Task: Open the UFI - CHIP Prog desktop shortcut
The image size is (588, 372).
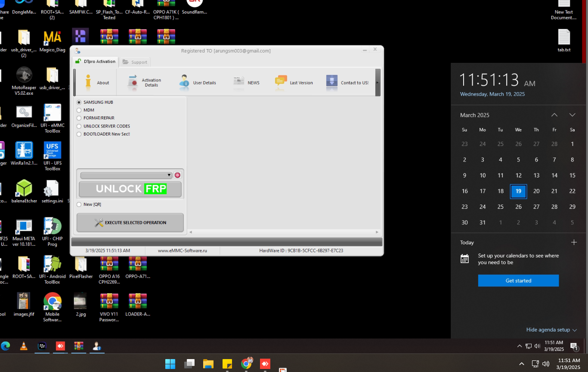Action: [53, 232]
